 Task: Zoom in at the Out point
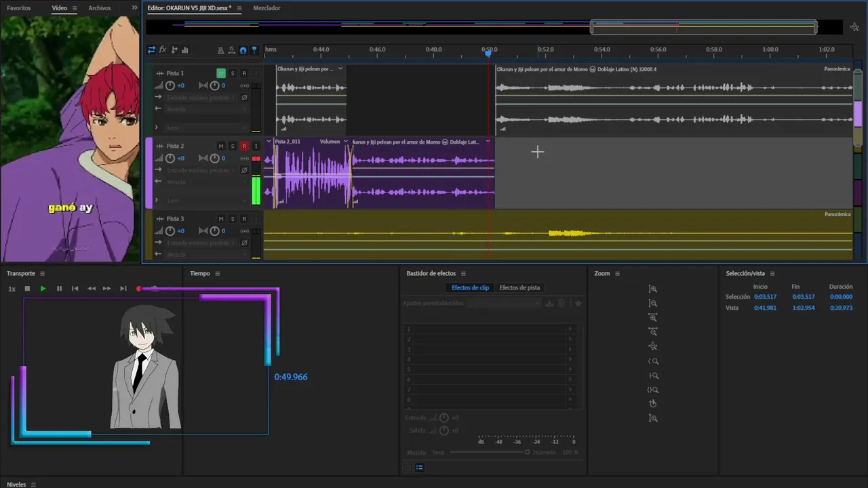click(653, 375)
